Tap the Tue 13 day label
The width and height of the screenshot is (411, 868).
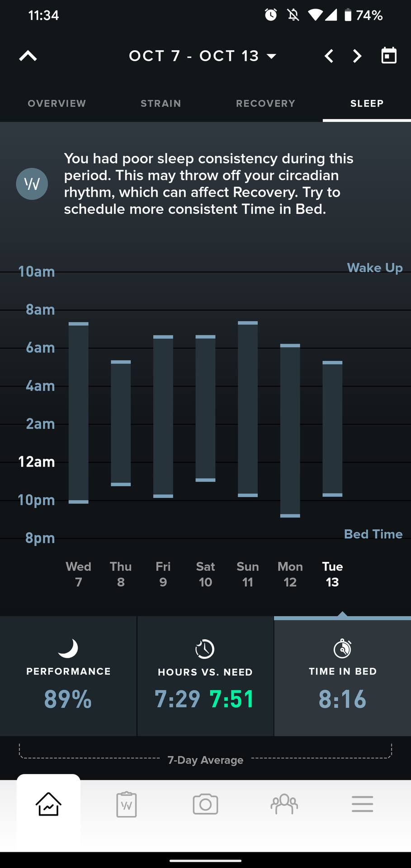(x=332, y=574)
